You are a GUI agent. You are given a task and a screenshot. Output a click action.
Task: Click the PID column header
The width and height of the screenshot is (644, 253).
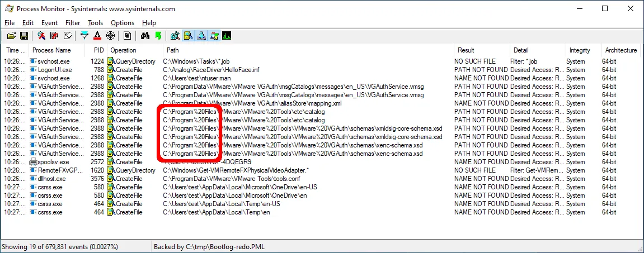coord(96,50)
